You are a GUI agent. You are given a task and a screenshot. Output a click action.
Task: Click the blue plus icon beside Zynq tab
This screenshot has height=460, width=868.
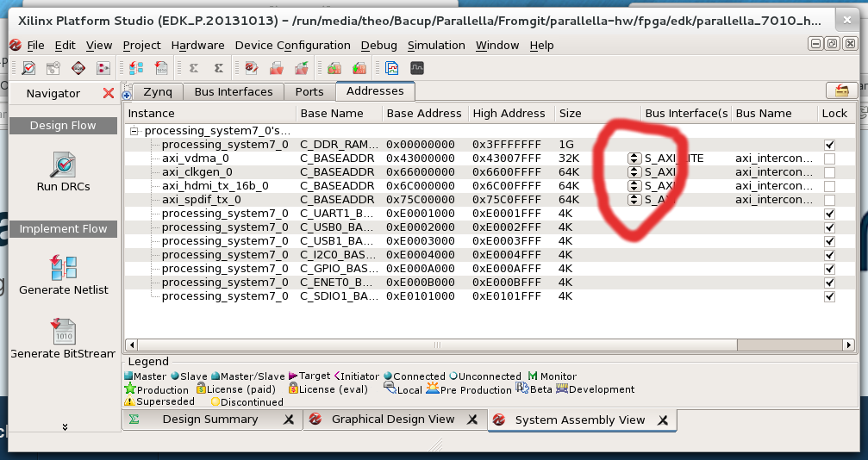click(x=127, y=95)
